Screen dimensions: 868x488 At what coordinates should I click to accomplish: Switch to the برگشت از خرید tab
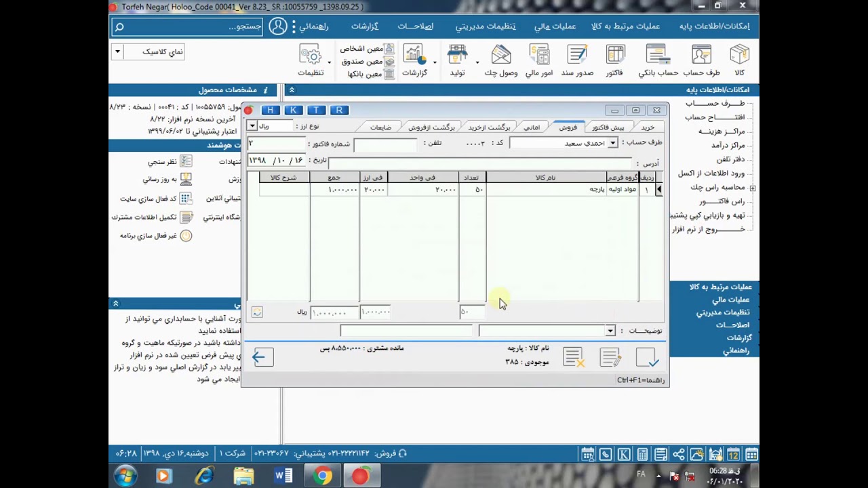click(489, 127)
